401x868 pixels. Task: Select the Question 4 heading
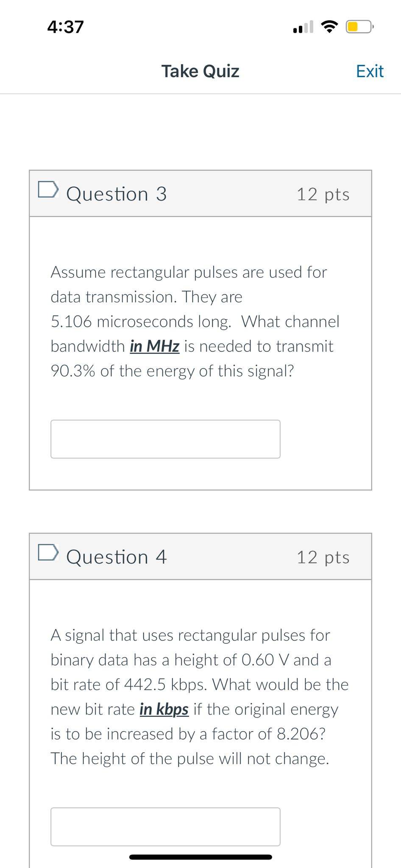click(x=117, y=557)
